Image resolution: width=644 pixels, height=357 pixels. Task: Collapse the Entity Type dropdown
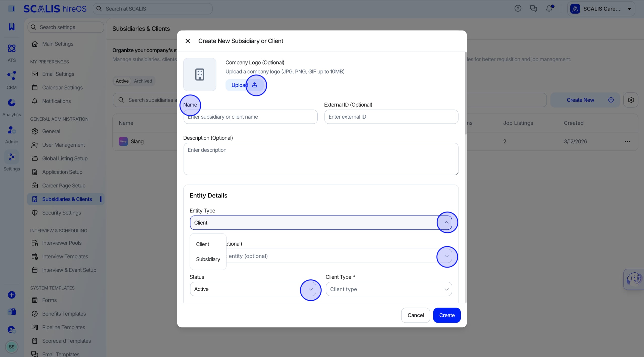pos(446,223)
